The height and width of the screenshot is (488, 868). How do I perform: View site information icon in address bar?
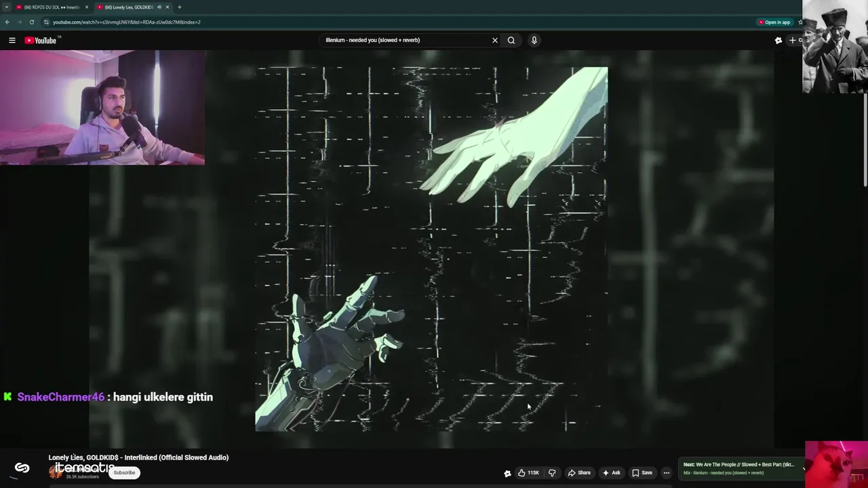46,22
